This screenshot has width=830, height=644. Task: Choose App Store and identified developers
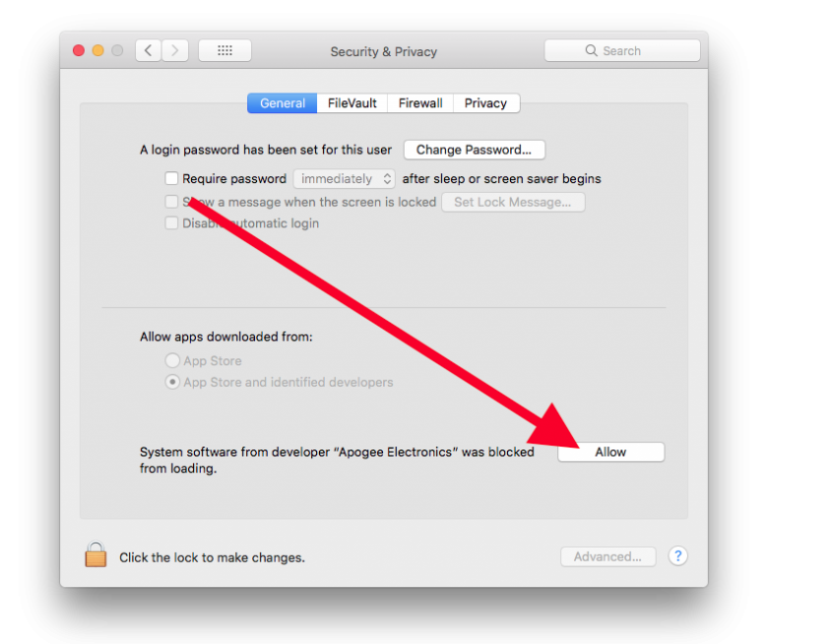(x=172, y=382)
